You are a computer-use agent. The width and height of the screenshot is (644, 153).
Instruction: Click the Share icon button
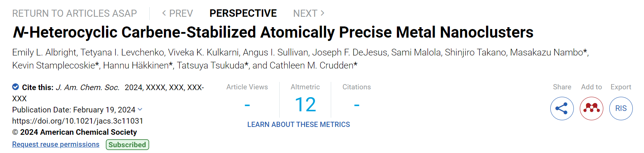562,108
